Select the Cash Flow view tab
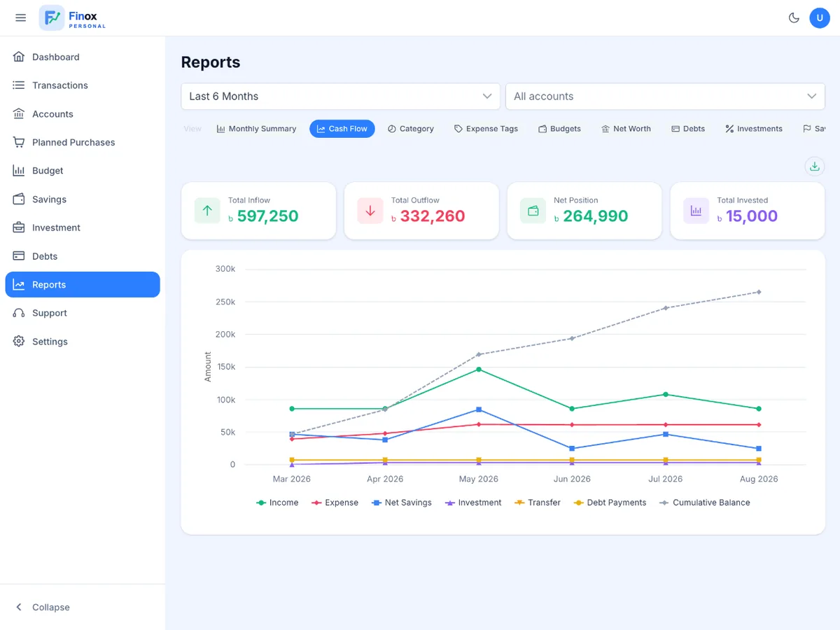Screen dimensions: 840x630 [342, 129]
